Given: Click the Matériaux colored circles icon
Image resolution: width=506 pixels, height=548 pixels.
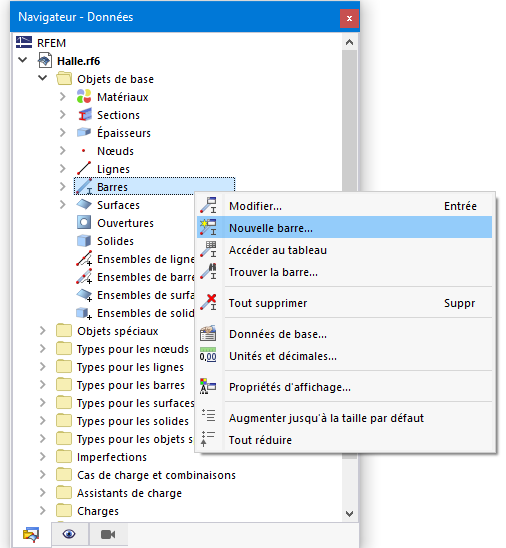Looking at the screenshot, I should 84,96.
